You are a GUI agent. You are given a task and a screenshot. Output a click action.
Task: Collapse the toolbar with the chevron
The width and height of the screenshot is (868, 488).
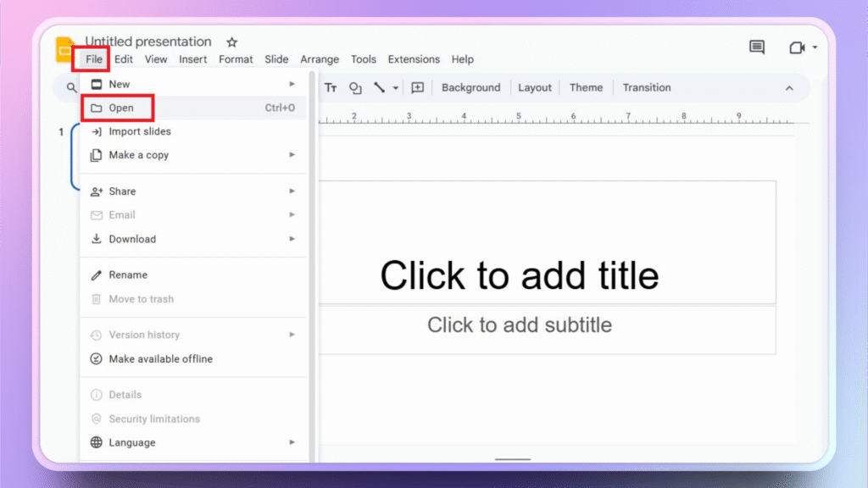click(789, 87)
